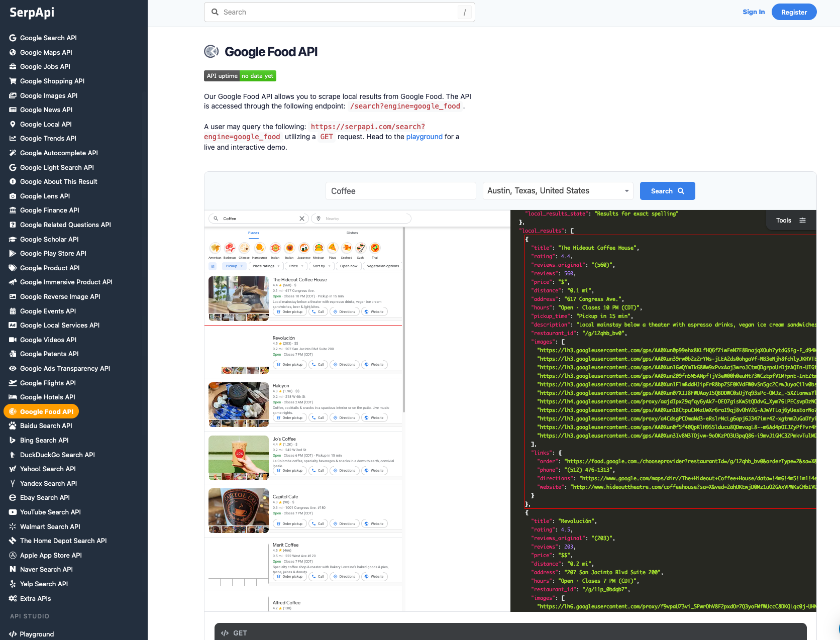Open the Jo's Coffee iced drink photo
Image resolution: width=840 pixels, height=640 pixels.
pos(239,454)
